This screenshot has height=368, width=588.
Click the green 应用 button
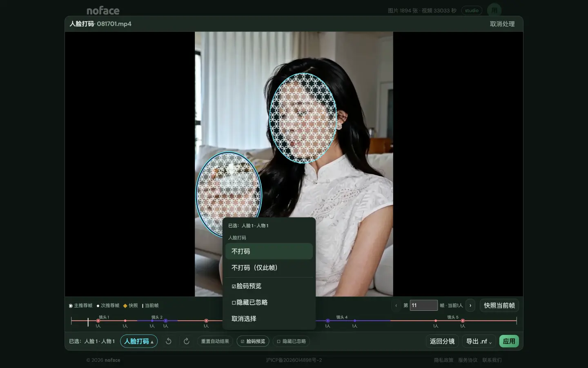pyautogui.click(x=509, y=341)
